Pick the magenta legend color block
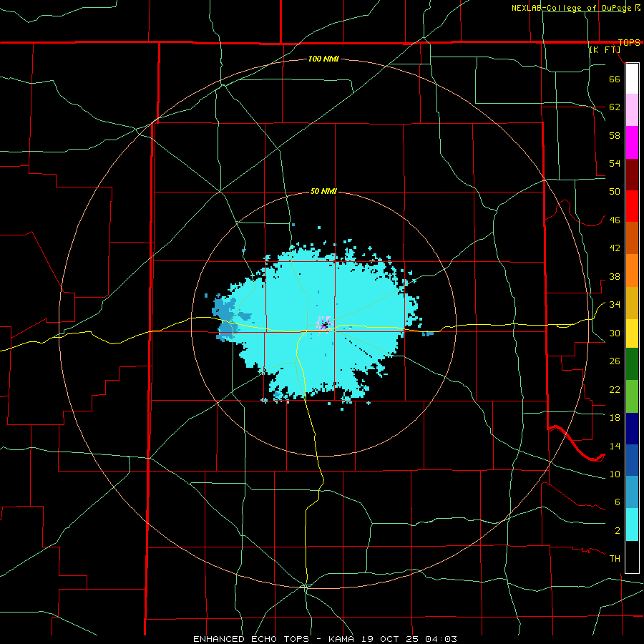 [x=632, y=142]
